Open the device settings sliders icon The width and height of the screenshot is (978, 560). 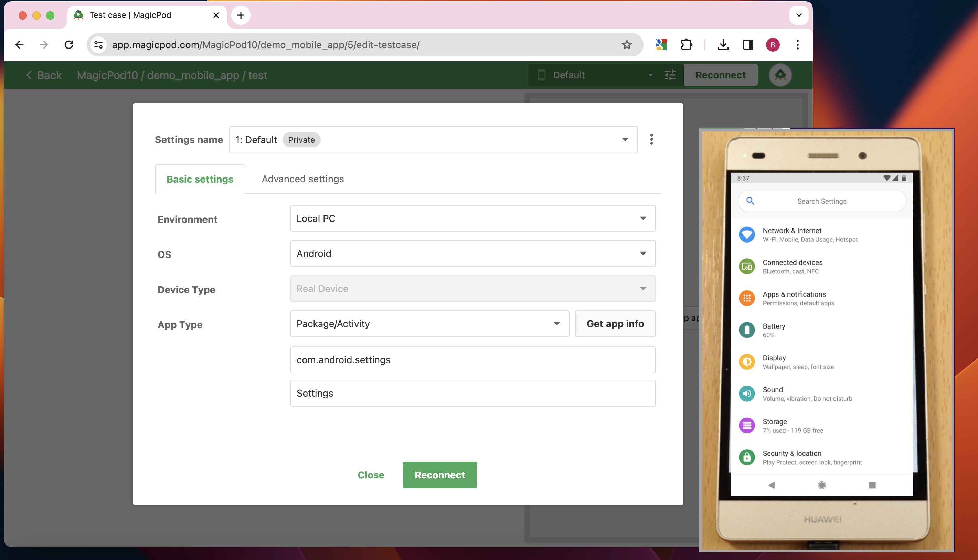click(x=670, y=75)
